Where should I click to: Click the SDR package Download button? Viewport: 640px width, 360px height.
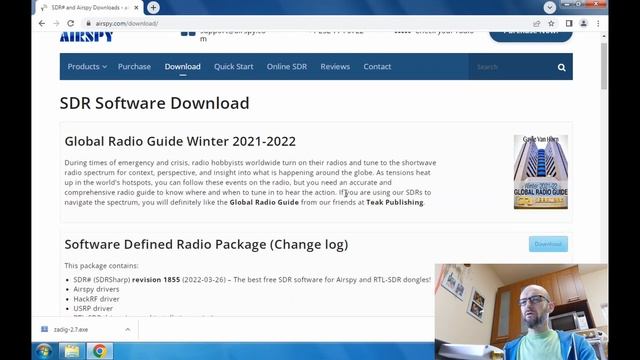pyautogui.click(x=548, y=244)
